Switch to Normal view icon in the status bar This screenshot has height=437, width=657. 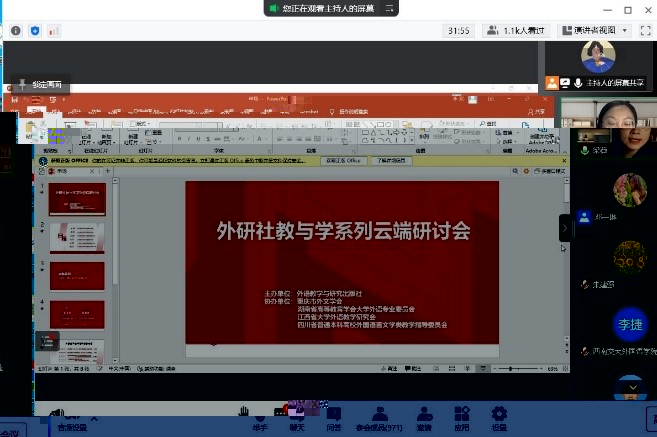(436, 369)
